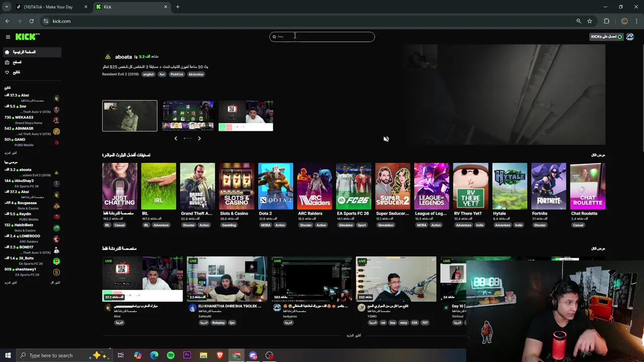Click the Kick search field

pos(322,37)
